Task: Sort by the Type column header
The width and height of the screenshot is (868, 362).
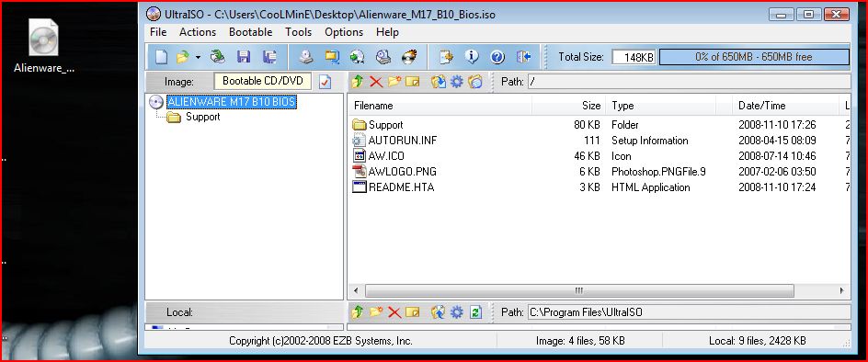Action: tap(661, 105)
